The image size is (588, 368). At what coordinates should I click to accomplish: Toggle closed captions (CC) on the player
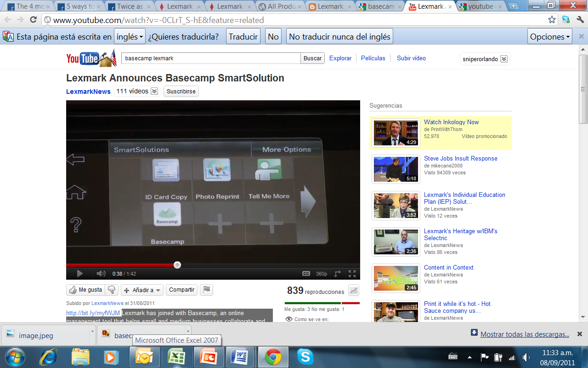point(306,274)
